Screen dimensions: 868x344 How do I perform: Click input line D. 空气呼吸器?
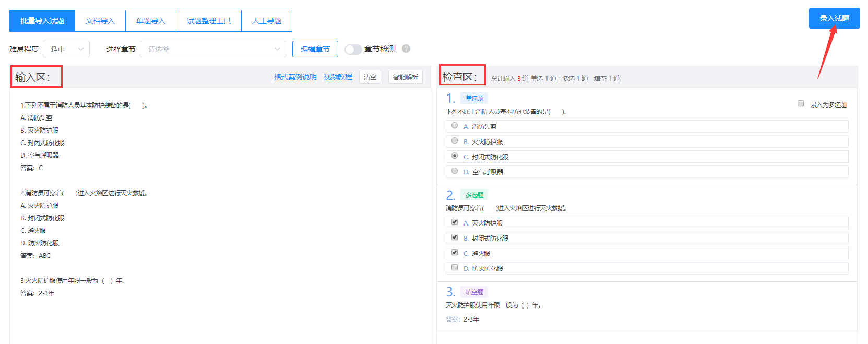[x=40, y=156]
